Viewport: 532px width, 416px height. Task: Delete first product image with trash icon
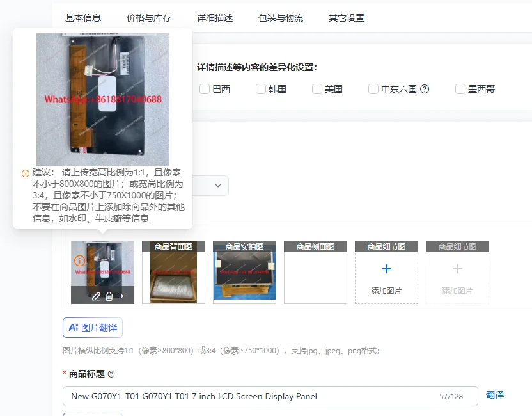pyautogui.click(x=109, y=296)
